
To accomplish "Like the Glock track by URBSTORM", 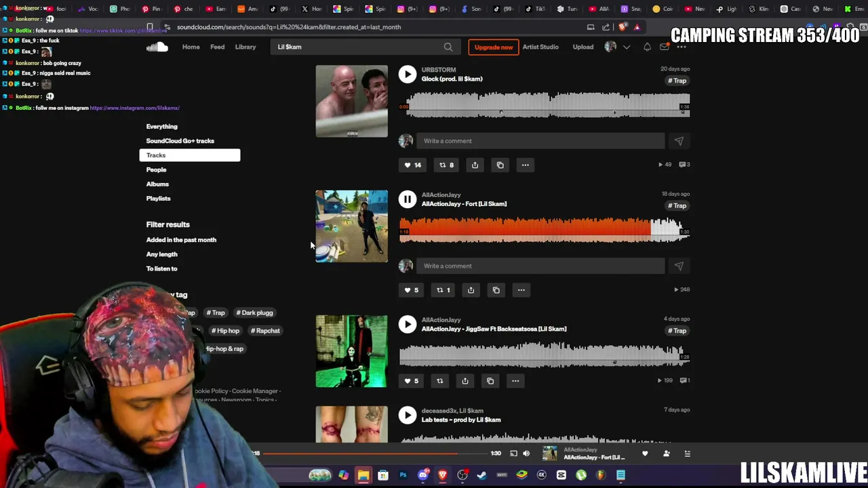I will pyautogui.click(x=412, y=165).
